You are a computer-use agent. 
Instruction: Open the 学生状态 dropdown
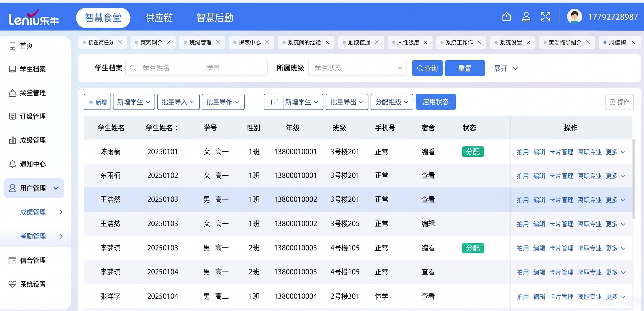tap(357, 68)
